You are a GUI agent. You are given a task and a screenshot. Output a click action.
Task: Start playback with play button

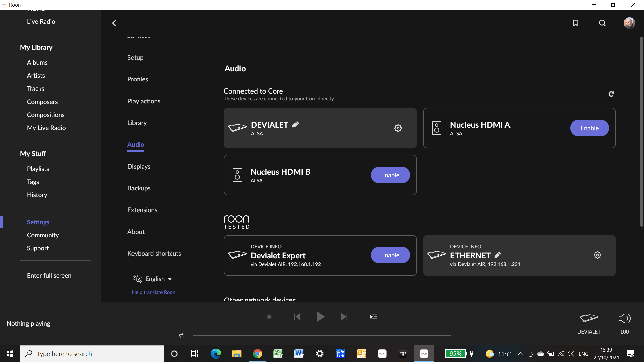tap(320, 317)
